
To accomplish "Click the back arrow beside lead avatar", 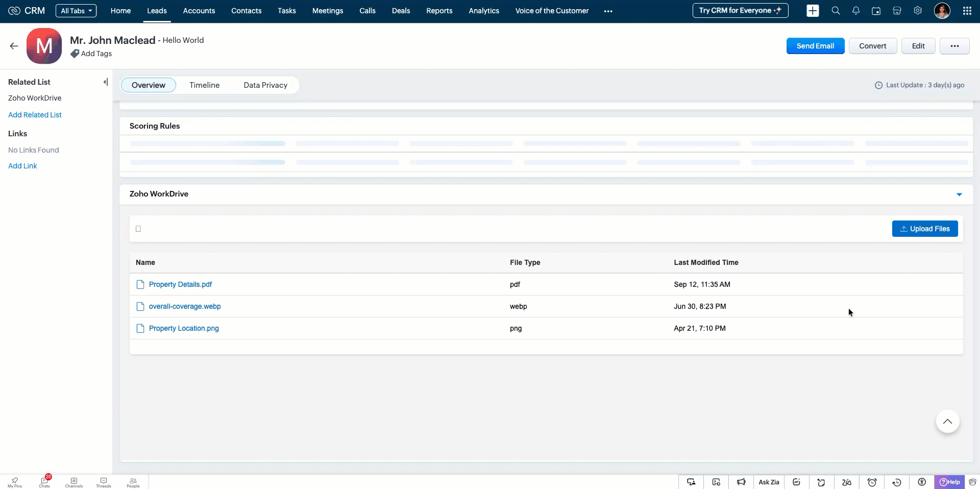I will coord(14,46).
